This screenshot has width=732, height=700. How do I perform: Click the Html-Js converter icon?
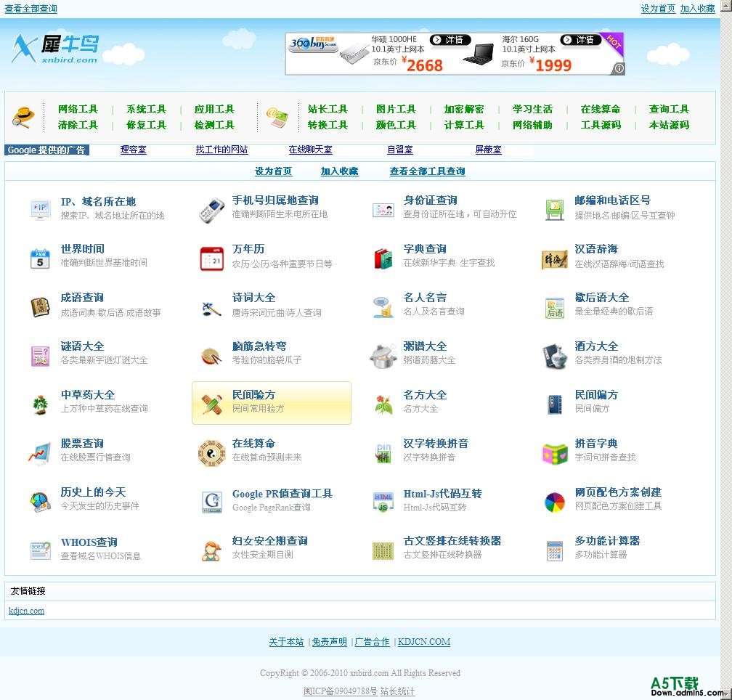click(x=383, y=502)
